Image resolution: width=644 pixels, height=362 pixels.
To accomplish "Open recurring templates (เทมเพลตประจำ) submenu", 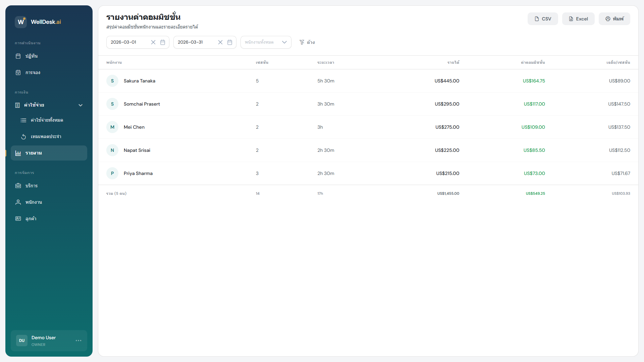I will point(46,136).
